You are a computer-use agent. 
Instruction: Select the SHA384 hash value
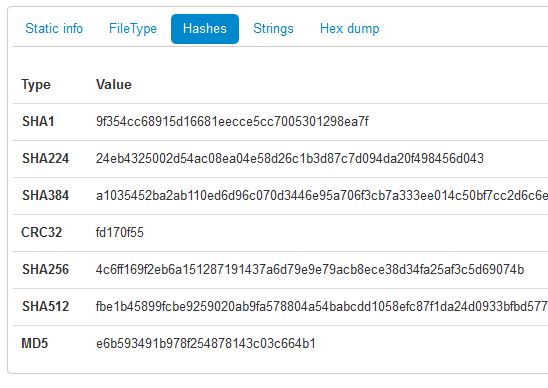point(322,196)
